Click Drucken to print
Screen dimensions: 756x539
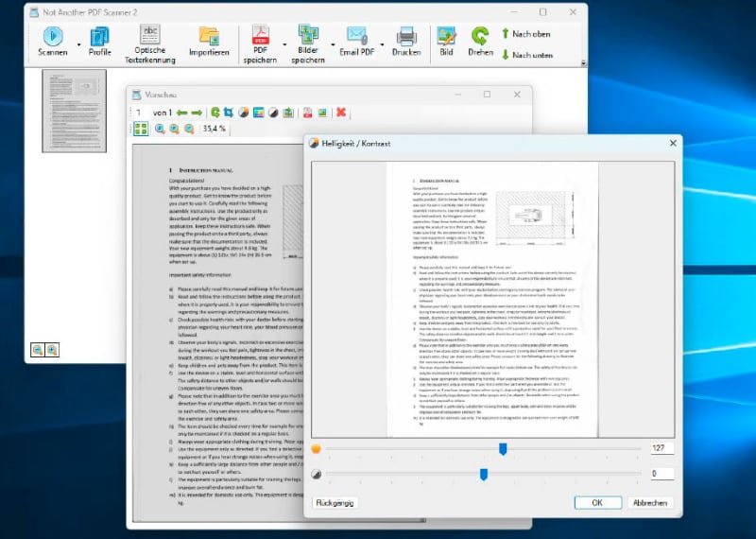point(406,42)
